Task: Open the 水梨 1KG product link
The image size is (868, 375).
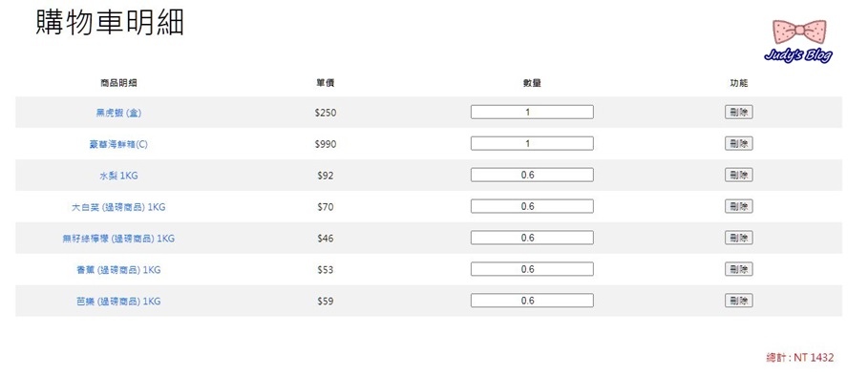Action: coord(118,176)
